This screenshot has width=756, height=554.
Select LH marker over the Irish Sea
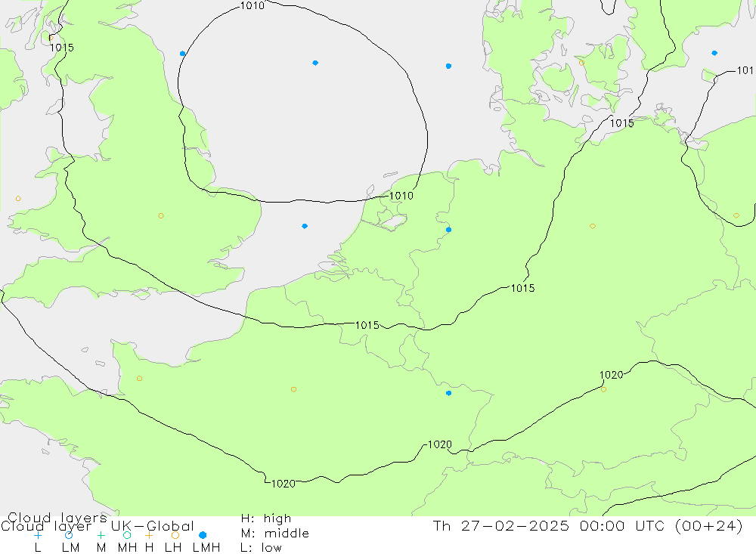18,199
